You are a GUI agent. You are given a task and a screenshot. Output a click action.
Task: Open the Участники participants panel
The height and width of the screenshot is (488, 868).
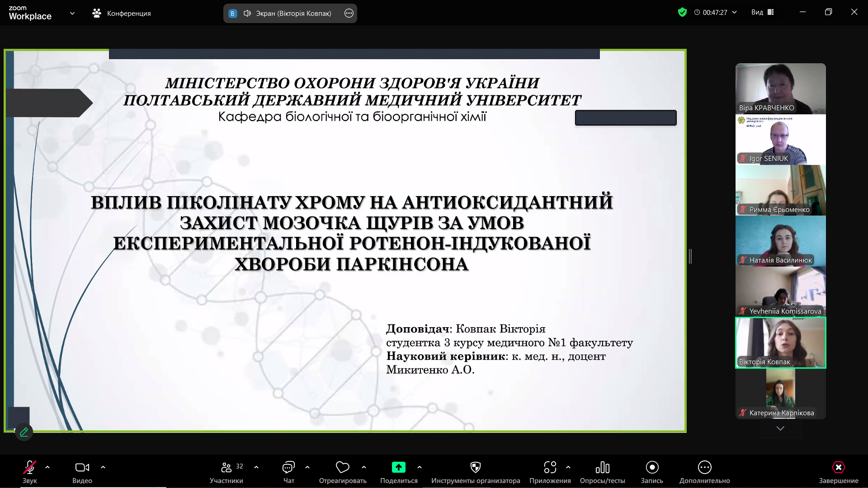pyautogui.click(x=226, y=472)
